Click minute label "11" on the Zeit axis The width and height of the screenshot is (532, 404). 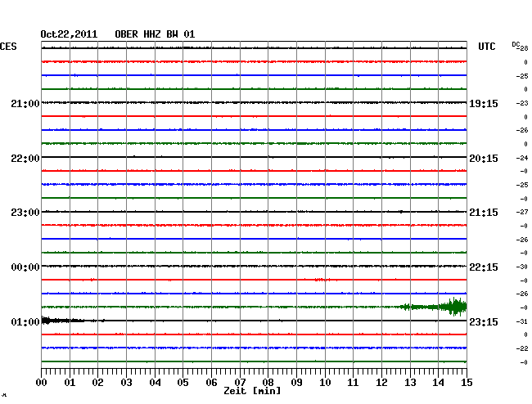353,383
